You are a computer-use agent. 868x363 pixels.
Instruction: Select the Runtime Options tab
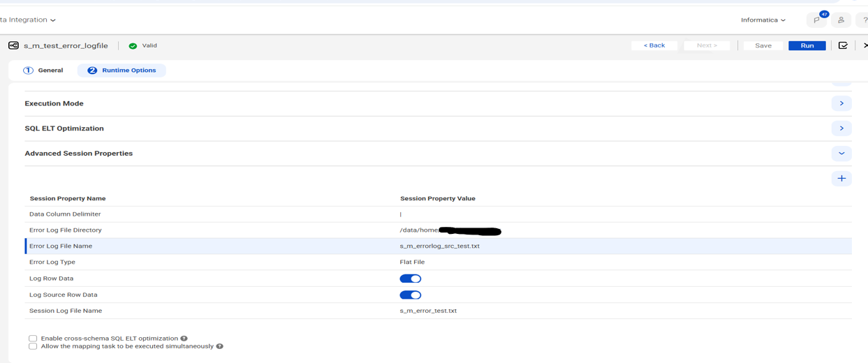pos(122,71)
